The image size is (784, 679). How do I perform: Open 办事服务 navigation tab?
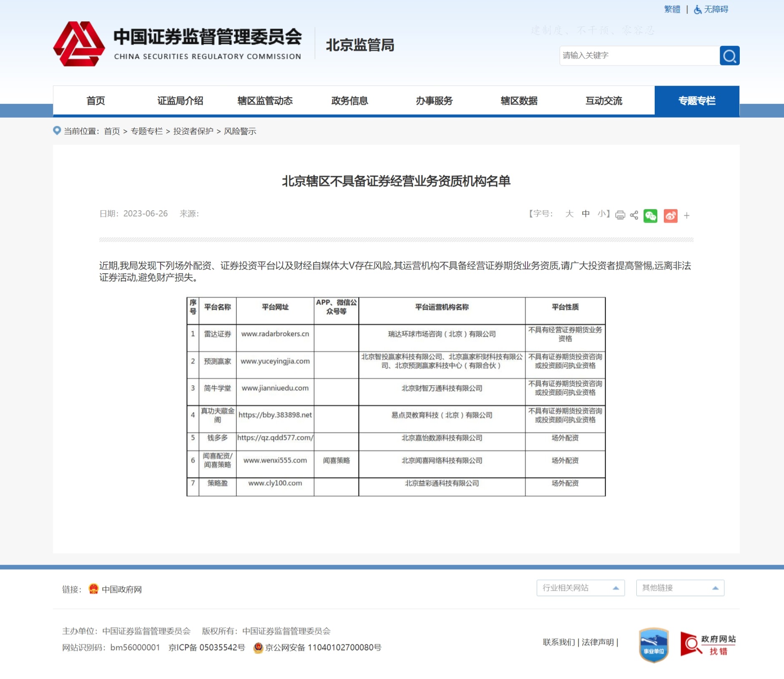(x=434, y=101)
